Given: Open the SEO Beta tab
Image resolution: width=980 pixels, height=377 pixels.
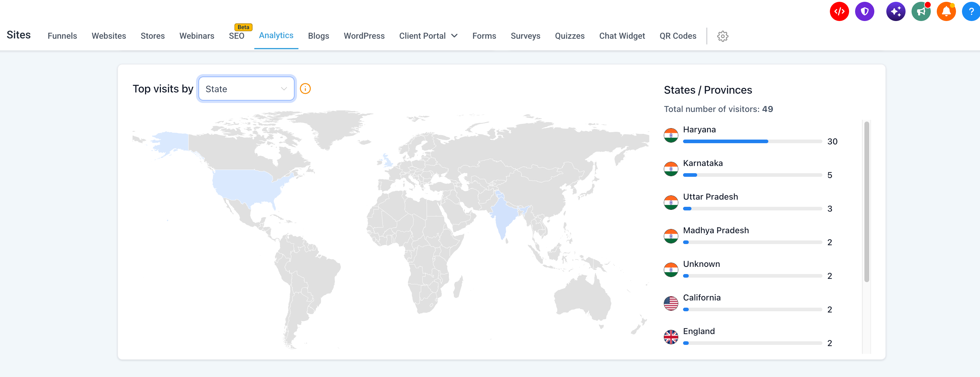Looking at the screenshot, I should (x=237, y=36).
